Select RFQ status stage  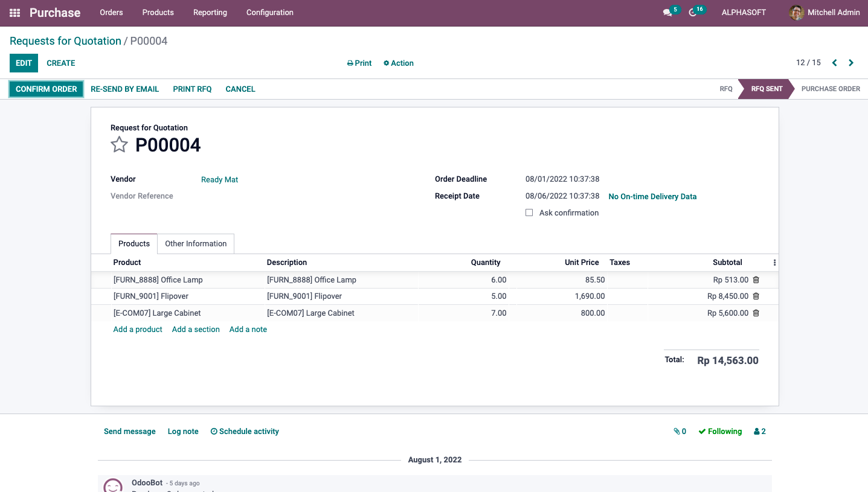tap(726, 89)
